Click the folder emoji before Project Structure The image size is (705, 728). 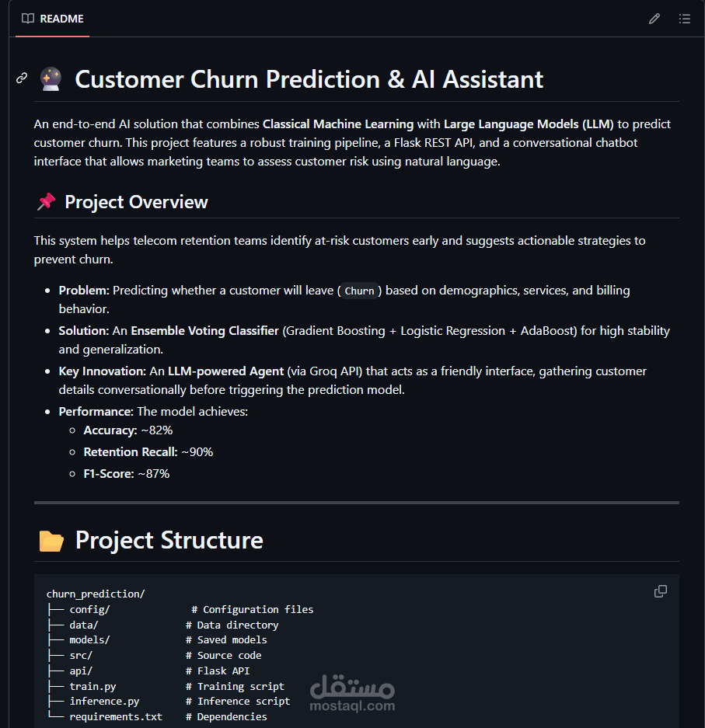point(51,541)
